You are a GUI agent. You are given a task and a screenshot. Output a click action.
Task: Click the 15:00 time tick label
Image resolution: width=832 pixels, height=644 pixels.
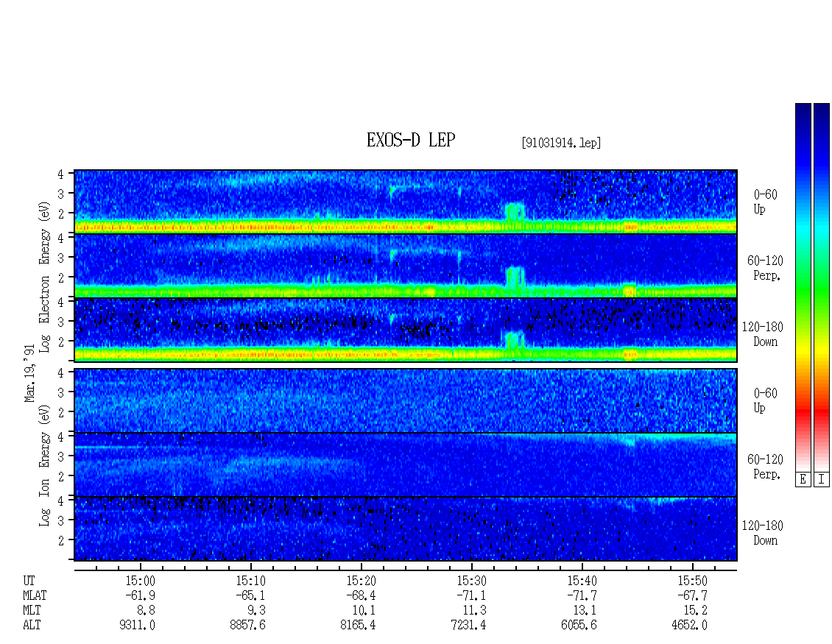[x=140, y=581]
